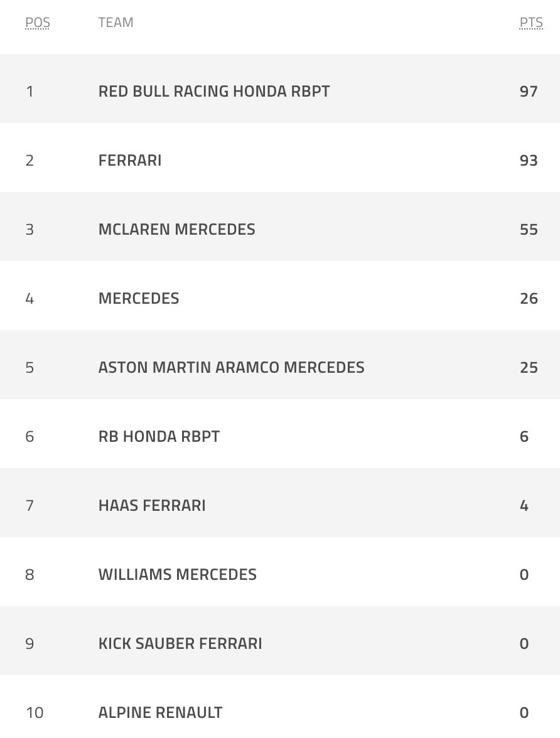This screenshot has height=738, width=560.
Task: Open the Williams Mercedes team entry
Action: [x=178, y=575]
